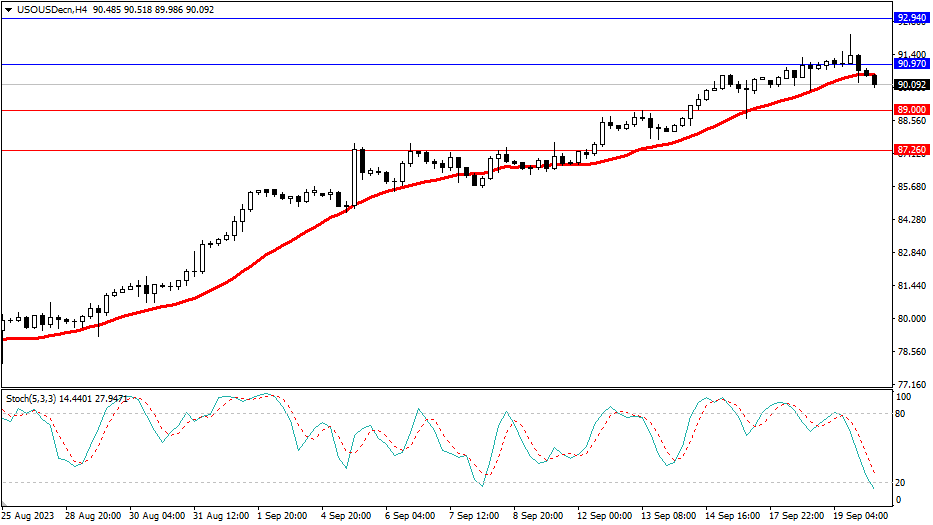Screen dimensions: 933x525
Task: Click the USOUSDecn,H4 chart symbol title
Action: [47, 9]
